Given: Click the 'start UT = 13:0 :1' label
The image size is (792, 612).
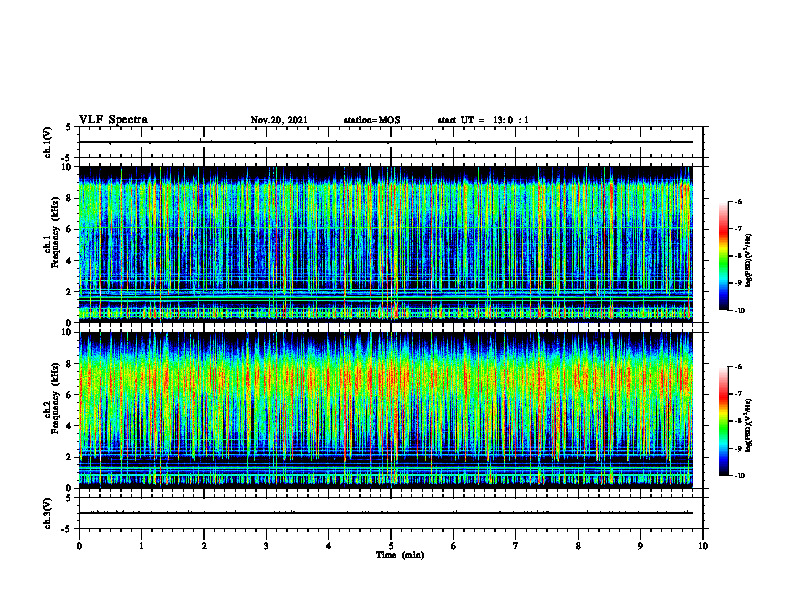Looking at the screenshot, I should (483, 120).
